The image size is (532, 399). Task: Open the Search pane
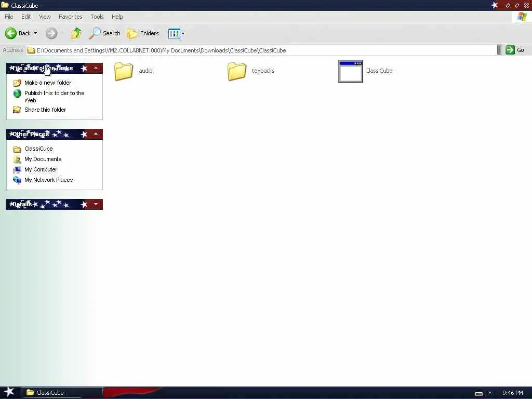(x=104, y=33)
